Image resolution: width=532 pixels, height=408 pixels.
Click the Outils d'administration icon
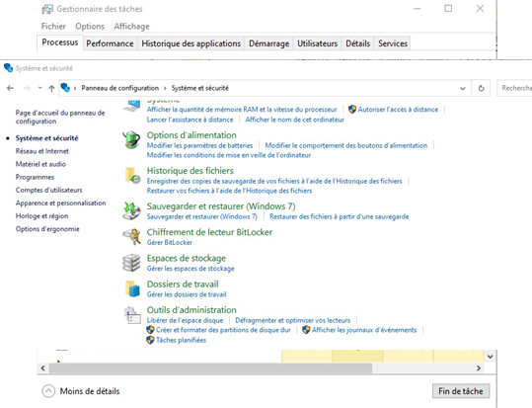pyautogui.click(x=132, y=315)
